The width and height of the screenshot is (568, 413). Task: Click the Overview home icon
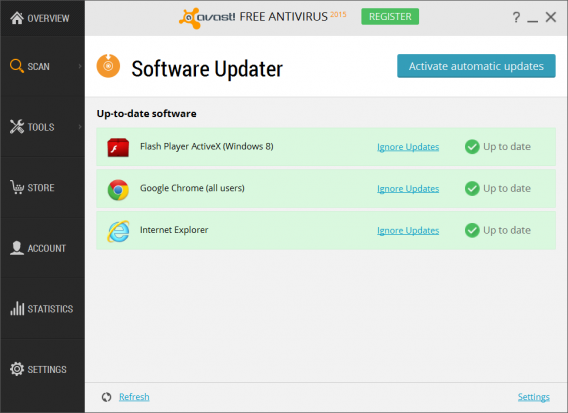[17, 18]
